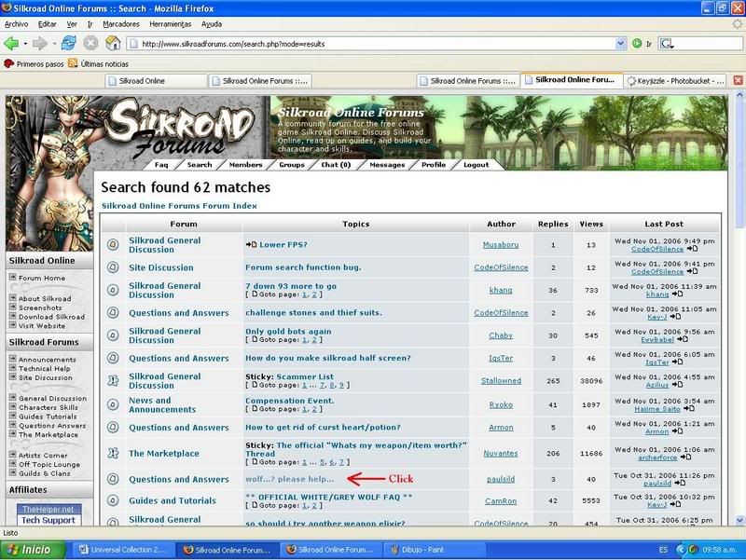Screen dimensions: 746x560
Task: Click the newest-post arrow icon before 'Lower FPS?'
Action: click(x=251, y=244)
